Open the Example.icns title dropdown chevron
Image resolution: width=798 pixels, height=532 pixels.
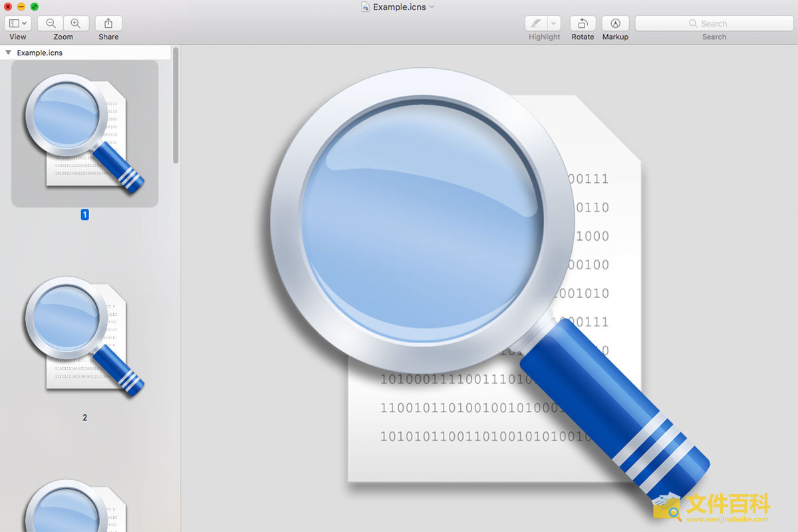432,7
